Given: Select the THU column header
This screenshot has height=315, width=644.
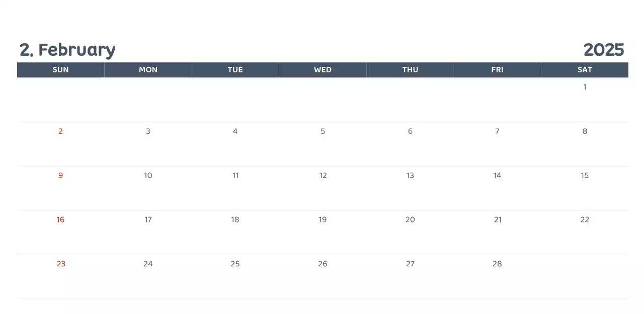Looking at the screenshot, I should pyautogui.click(x=410, y=70).
